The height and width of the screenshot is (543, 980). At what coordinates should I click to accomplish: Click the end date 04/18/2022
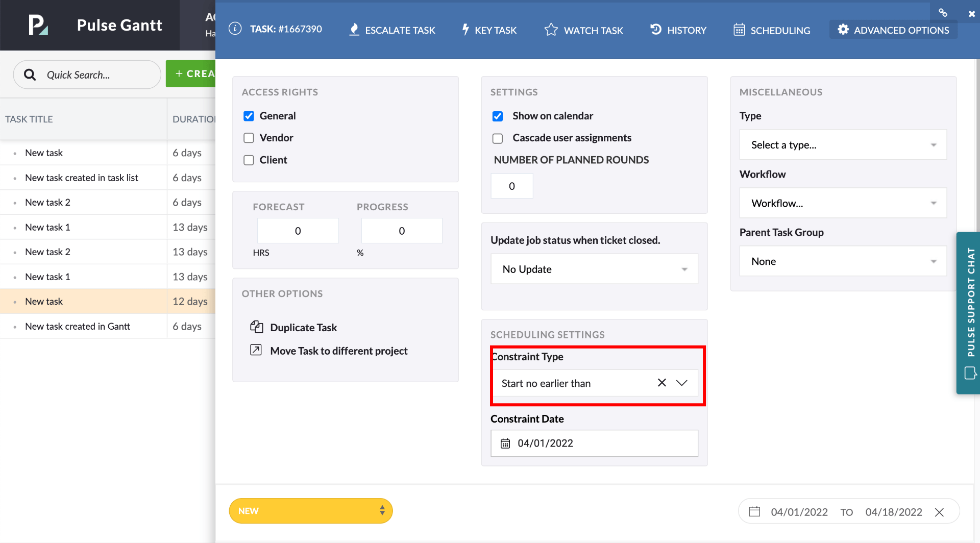click(894, 512)
